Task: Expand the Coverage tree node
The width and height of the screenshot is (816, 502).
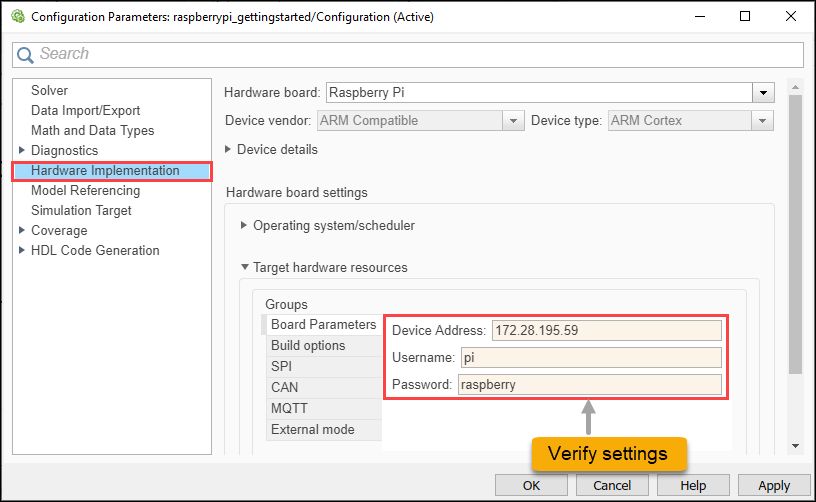Action: pos(22,231)
